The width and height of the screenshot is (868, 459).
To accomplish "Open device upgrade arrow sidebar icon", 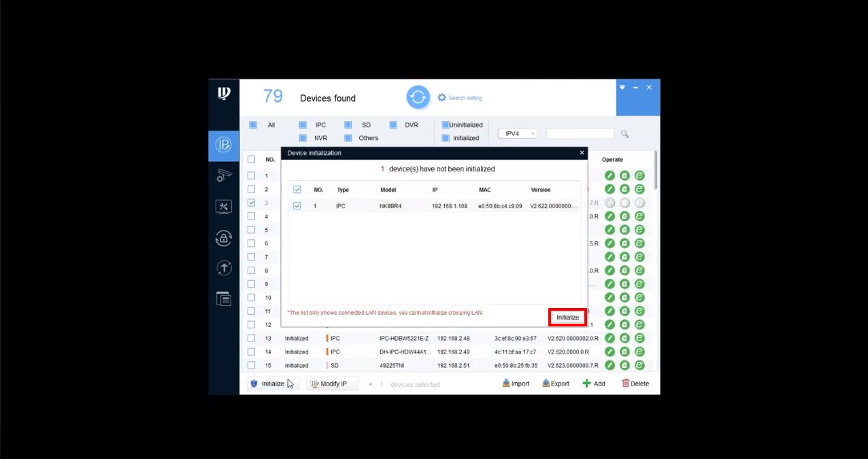I will (x=224, y=268).
